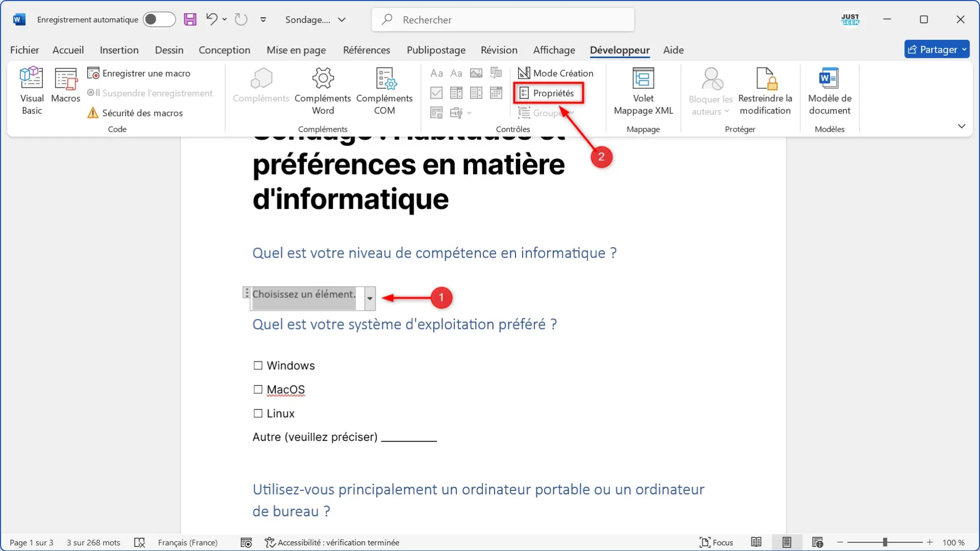Viewport: 980px width, 551px height.
Task: Click the Rechercher search box
Action: 503,19
